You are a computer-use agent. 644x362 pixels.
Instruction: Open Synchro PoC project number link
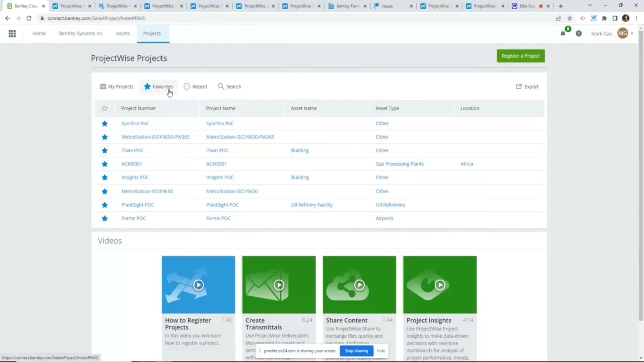click(135, 123)
